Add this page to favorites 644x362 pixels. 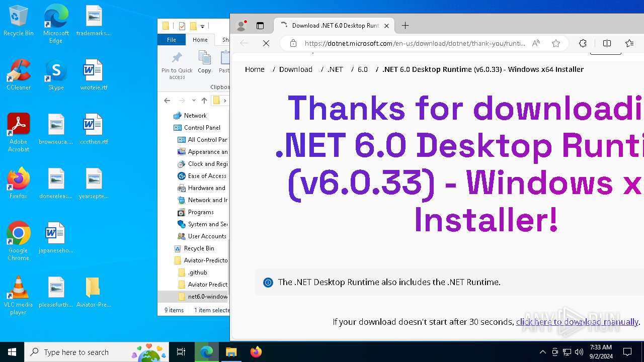[x=556, y=43]
